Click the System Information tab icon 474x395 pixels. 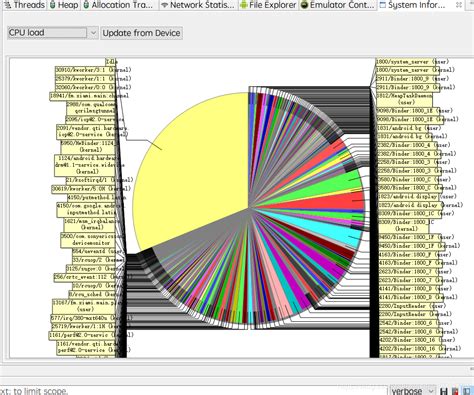(383, 5)
